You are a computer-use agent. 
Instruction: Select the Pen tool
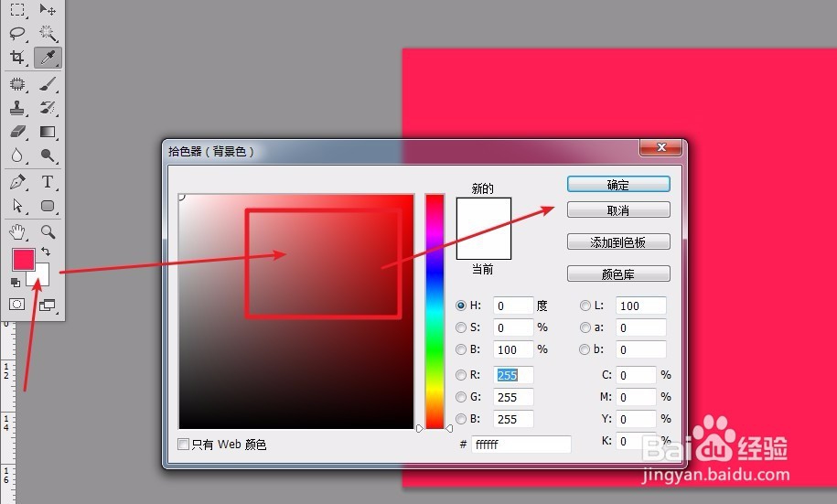[17, 182]
